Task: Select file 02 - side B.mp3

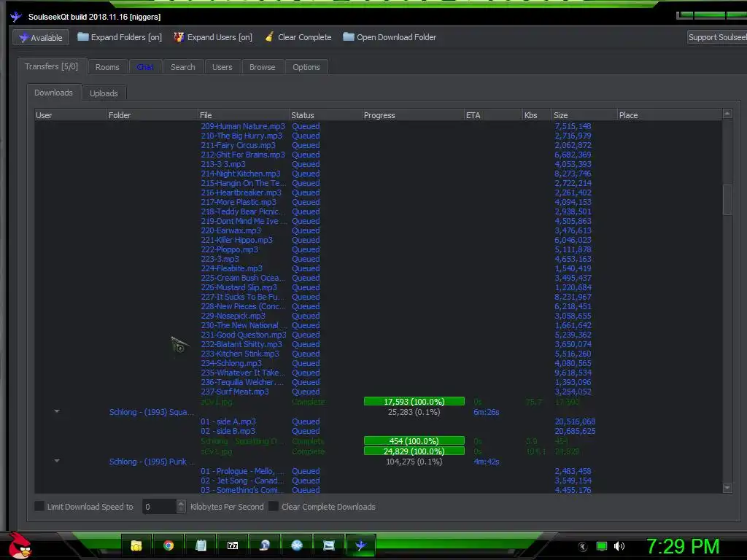Action: click(228, 431)
